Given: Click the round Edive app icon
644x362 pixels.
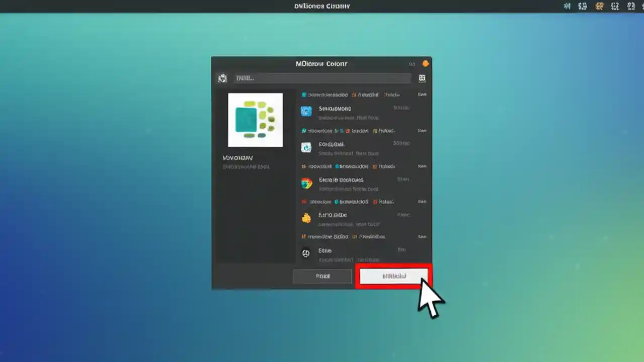Looking at the screenshot, I should pyautogui.click(x=306, y=253).
